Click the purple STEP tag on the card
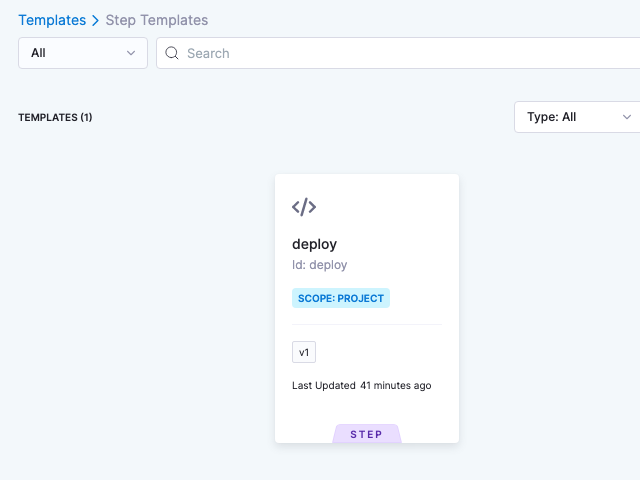Viewport: 640px width, 480px height. (366, 434)
